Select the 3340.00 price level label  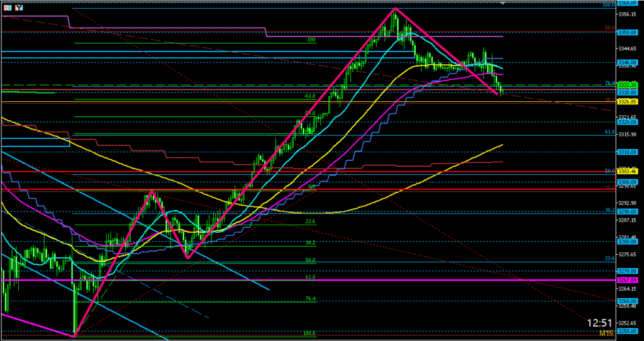point(628,62)
